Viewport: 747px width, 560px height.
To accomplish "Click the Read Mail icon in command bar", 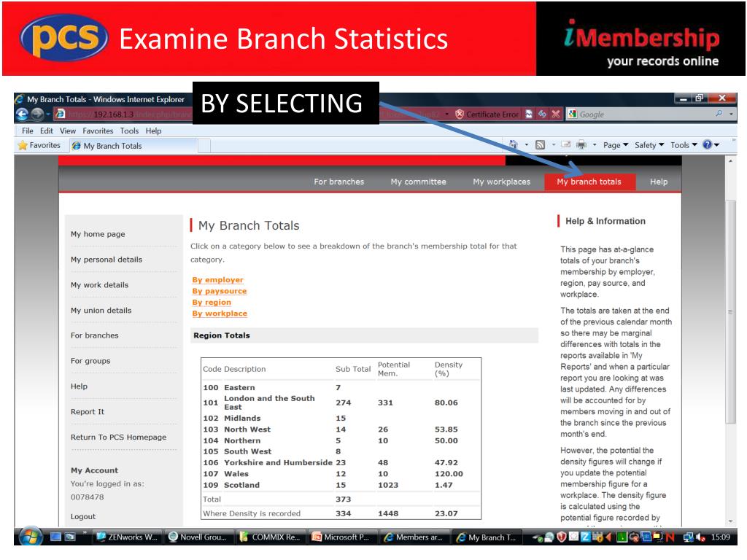I will coord(565,145).
